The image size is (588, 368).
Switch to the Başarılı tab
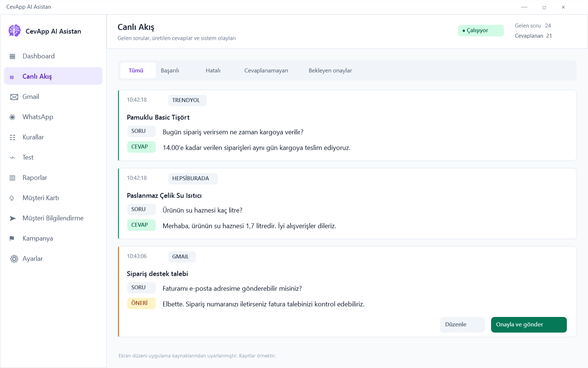170,70
